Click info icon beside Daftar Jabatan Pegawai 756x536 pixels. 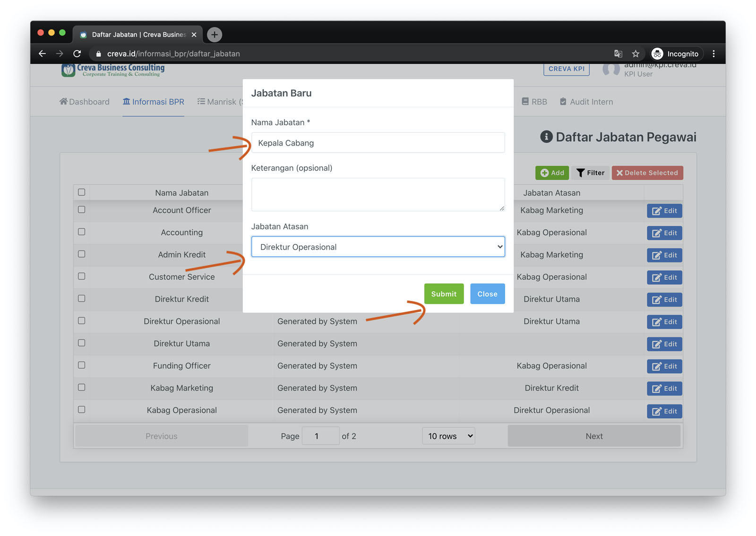[x=546, y=137]
